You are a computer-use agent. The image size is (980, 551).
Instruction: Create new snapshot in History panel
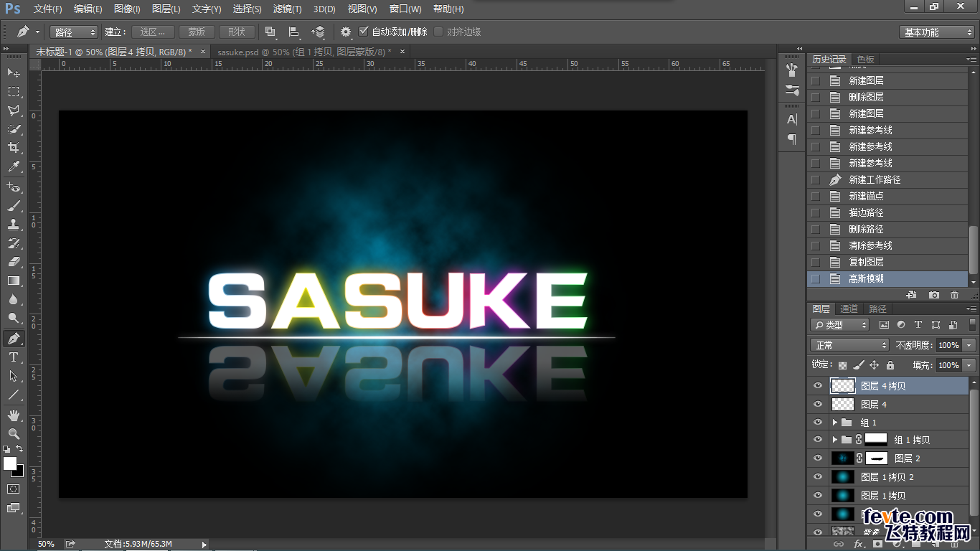pyautogui.click(x=933, y=295)
